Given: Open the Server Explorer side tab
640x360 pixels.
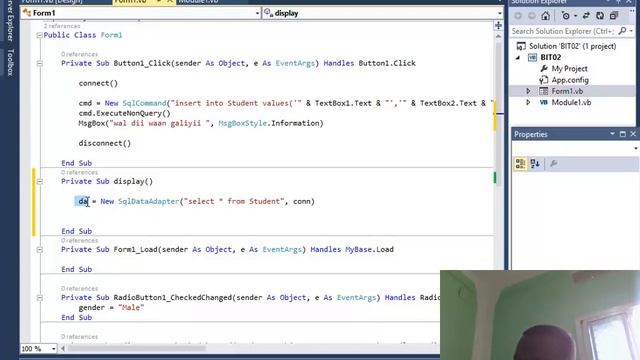Looking at the screenshot, I should tap(10, 20).
